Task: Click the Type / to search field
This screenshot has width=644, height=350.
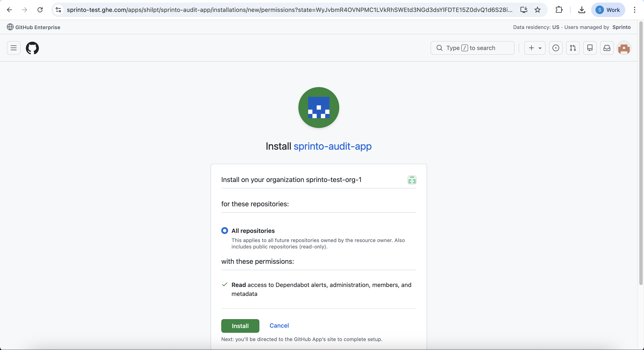Action: point(472,48)
